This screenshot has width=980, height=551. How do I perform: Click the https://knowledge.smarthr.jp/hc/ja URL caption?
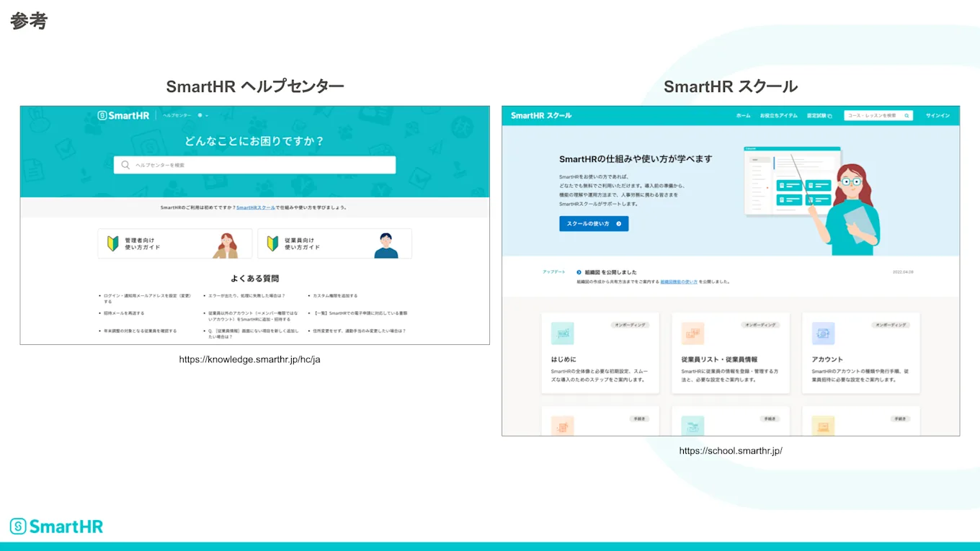pos(250,359)
